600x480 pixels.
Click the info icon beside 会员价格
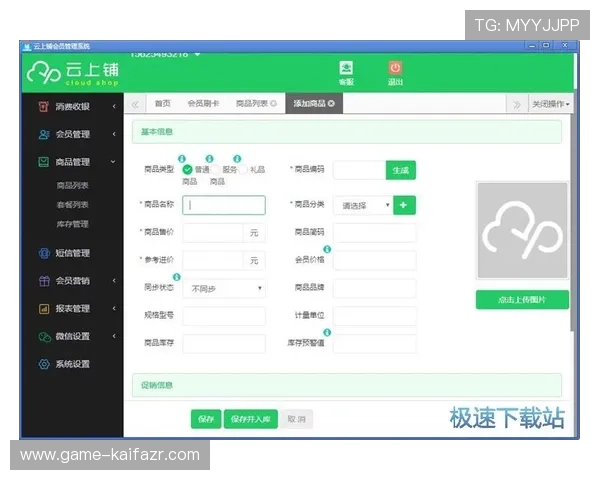(x=327, y=249)
